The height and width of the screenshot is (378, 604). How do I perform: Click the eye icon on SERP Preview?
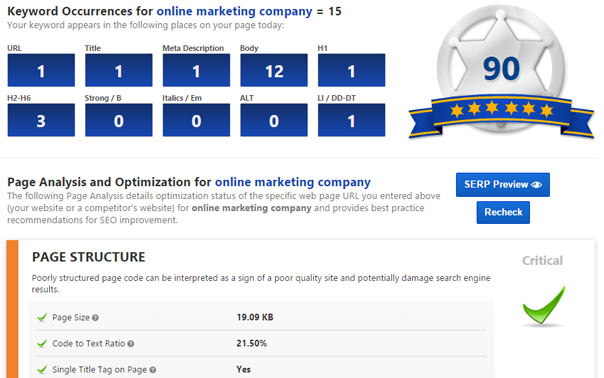pos(537,185)
